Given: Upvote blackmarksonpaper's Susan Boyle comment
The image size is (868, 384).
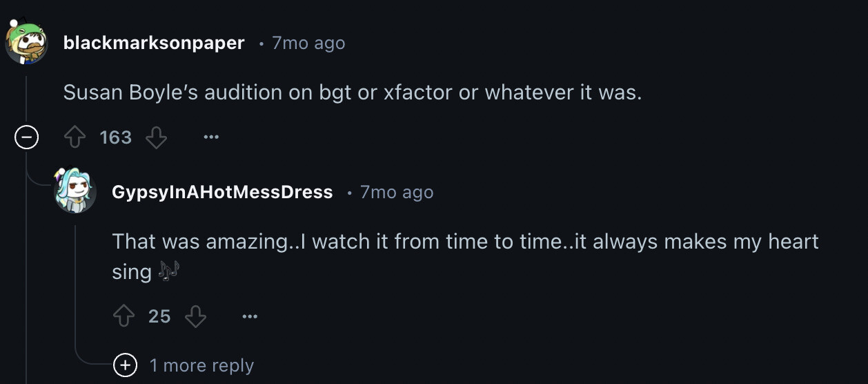Looking at the screenshot, I should click(75, 138).
